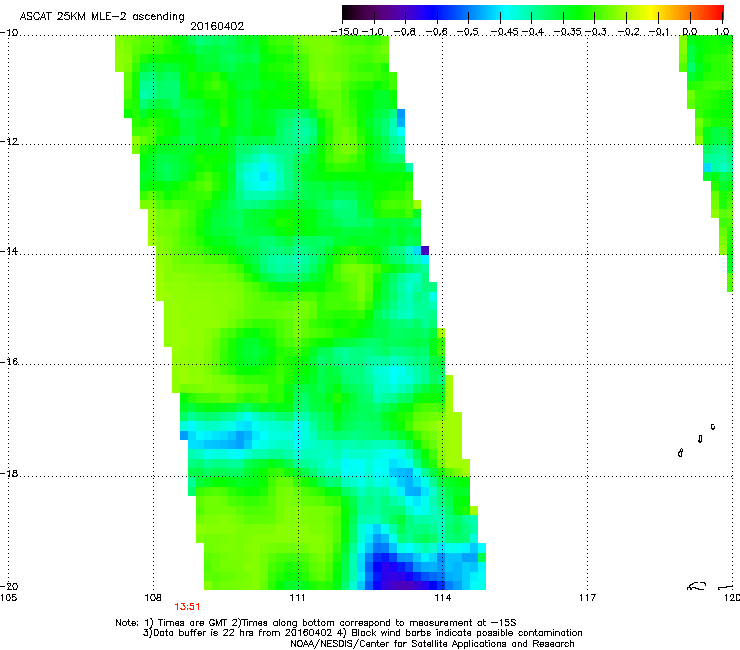Viewport: 740px width, 650px height.
Task: Click the latitude axis label "-18"
Action: pyautogui.click(x=9, y=473)
